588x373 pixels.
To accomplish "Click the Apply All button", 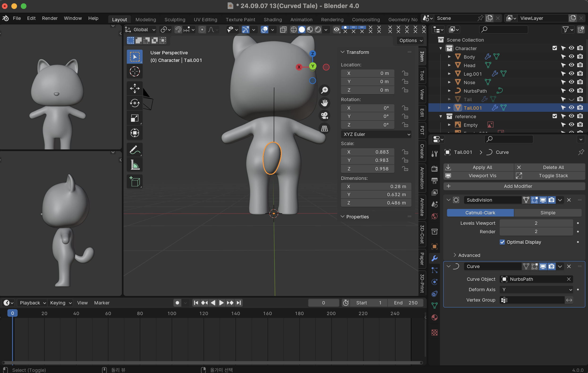I will (x=479, y=167).
